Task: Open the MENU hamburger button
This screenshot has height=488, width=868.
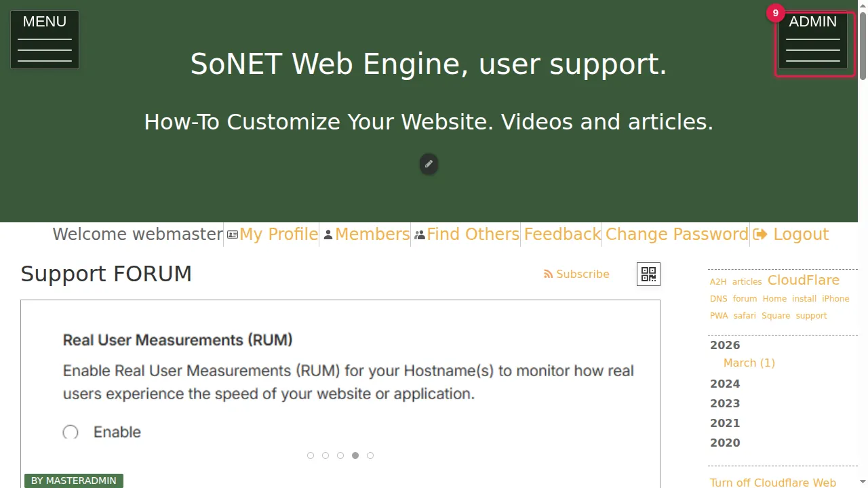Action: point(45,39)
